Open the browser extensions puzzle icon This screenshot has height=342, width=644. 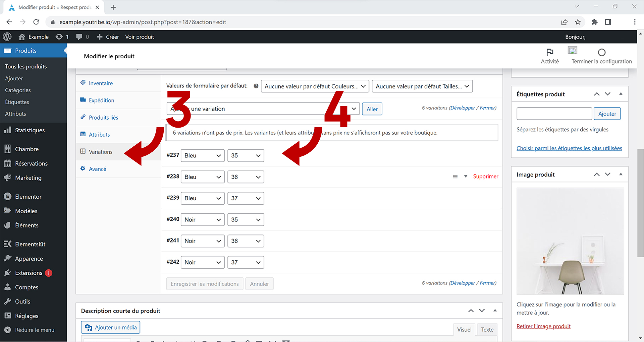(x=594, y=22)
